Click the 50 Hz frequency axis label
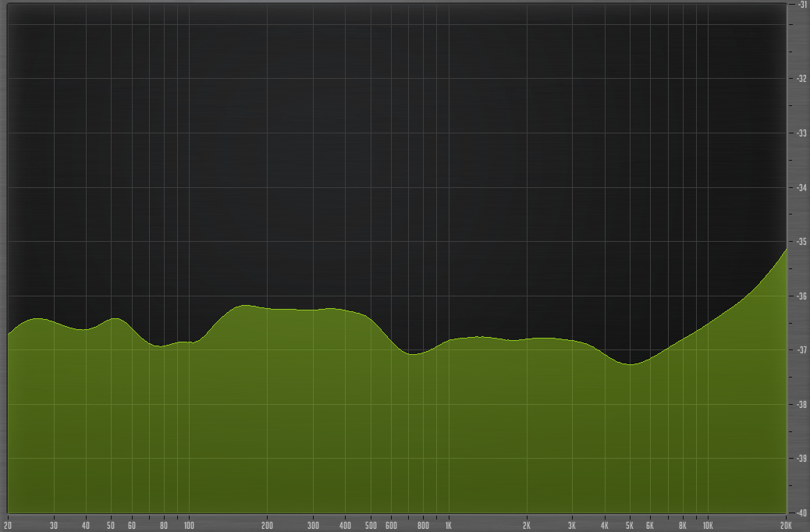This screenshot has height=532, width=810. 111,525
